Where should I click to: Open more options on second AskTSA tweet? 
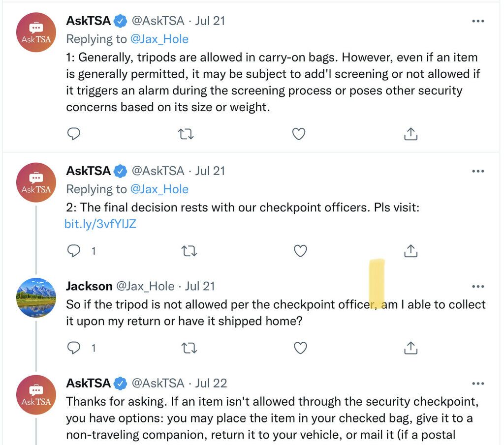coord(478,171)
